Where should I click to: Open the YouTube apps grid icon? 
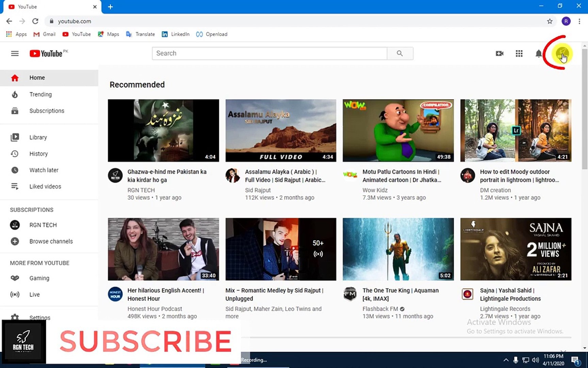[519, 53]
